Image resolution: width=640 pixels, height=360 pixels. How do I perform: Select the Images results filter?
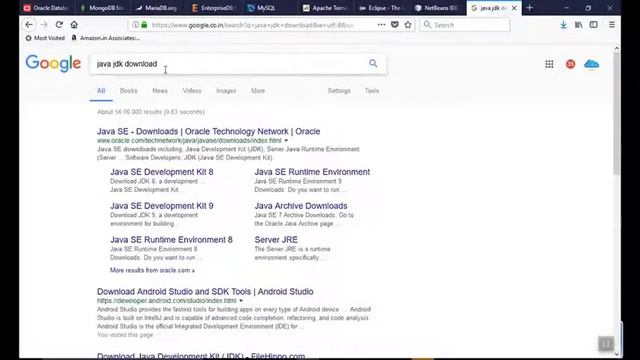(x=226, y=91)
